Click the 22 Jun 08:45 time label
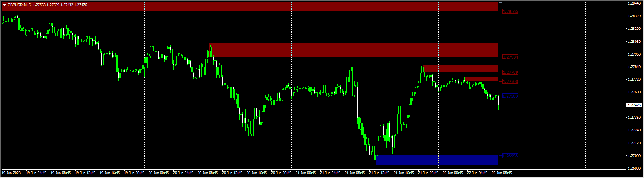This screenshot has height=178, width=644. pyautogui.click(x=502, y=173)
